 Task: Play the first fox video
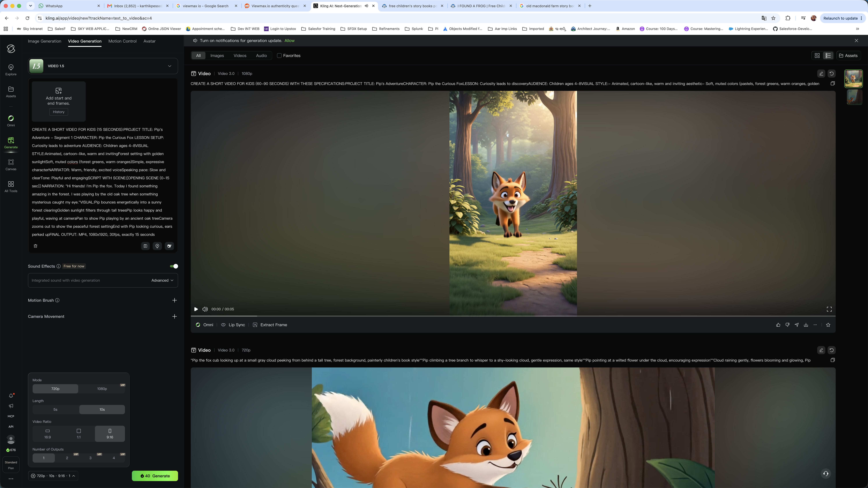click(196, 309)
